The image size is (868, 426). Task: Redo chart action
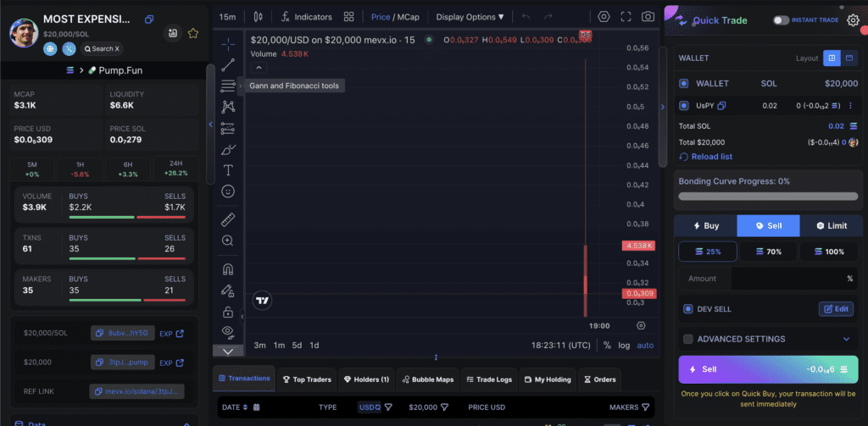[548, 17]
